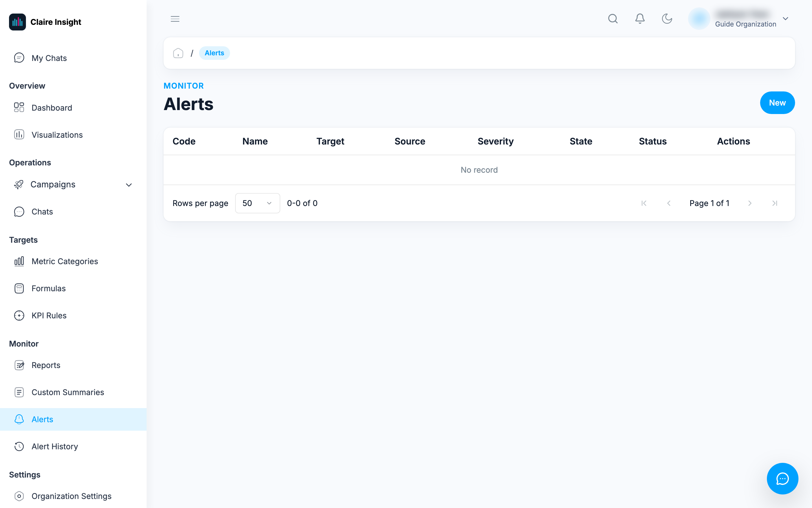Click the KPI Rules target icon
The width and height of the screenshot is (812, 508).
[x=19, y=316]
